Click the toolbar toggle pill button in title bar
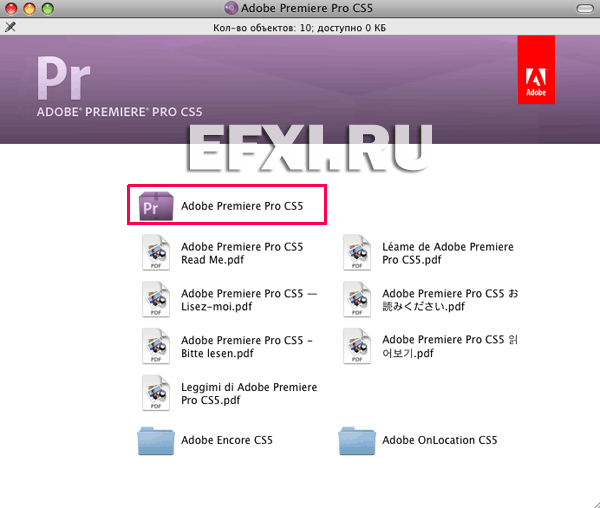This screenshot has height=508, width=600. pos(585,8)
